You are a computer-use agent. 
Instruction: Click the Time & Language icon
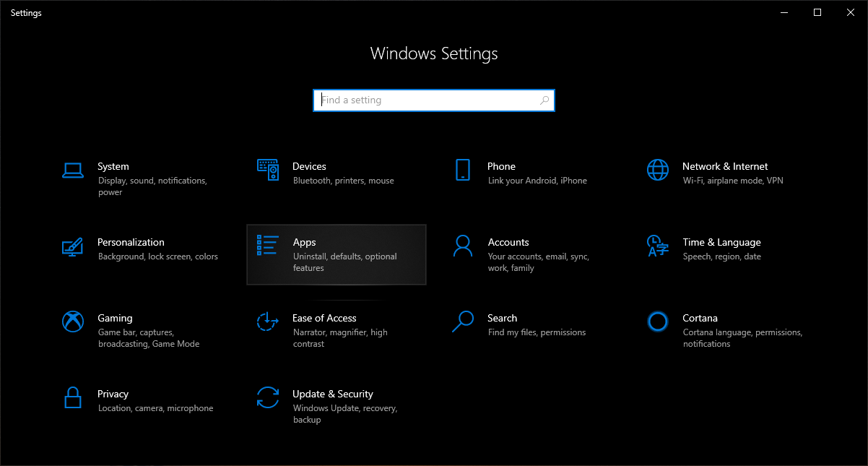pos(658,246)
